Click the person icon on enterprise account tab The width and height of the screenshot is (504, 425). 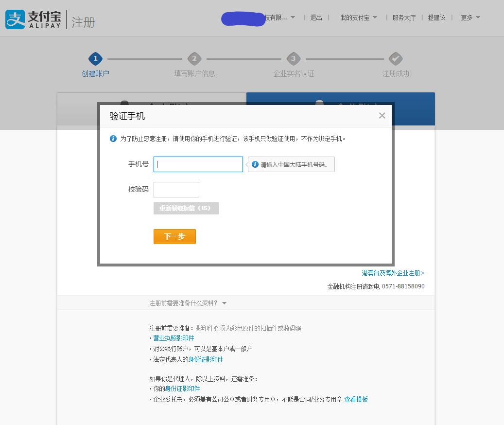tap(319, 101)
